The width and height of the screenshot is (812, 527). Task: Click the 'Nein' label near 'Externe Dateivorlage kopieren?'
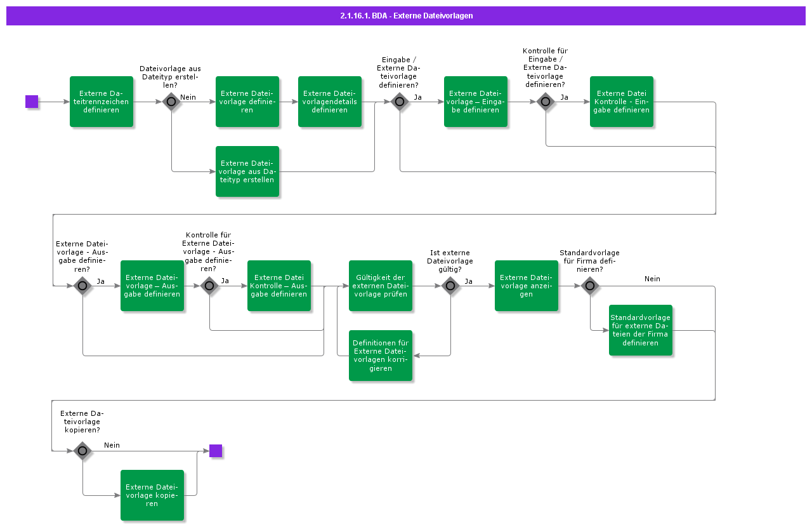click(112, 445)
